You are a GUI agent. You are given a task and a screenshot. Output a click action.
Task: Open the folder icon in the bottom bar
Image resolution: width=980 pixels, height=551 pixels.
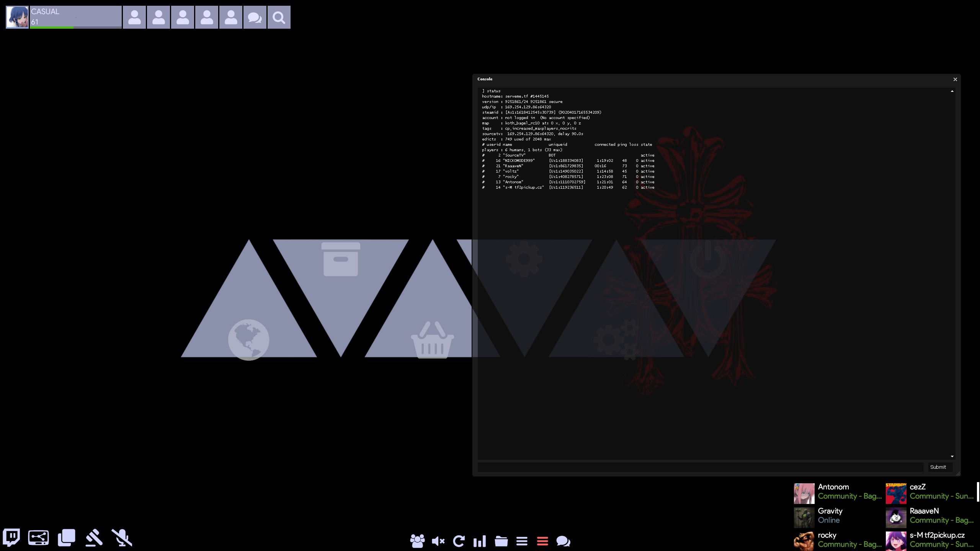point(501,541)
